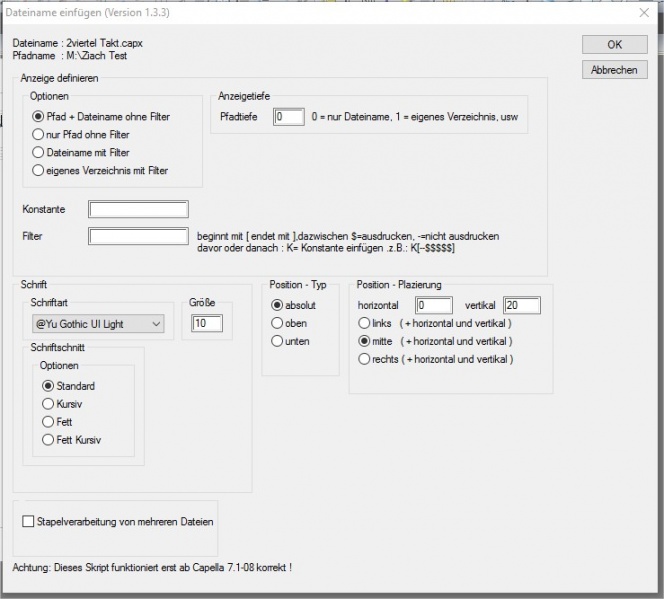Viewport: 664px width, 599px height.
Task: Select 'eigenes Verzeichnis mit Filter' option
Action: pos(38,171)
